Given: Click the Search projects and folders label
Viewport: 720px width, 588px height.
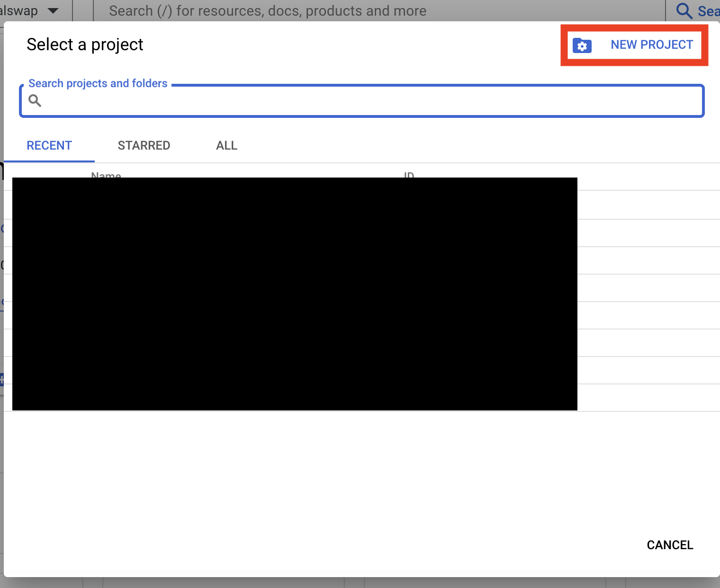Looking at the screenshot, I should [98, 83].
